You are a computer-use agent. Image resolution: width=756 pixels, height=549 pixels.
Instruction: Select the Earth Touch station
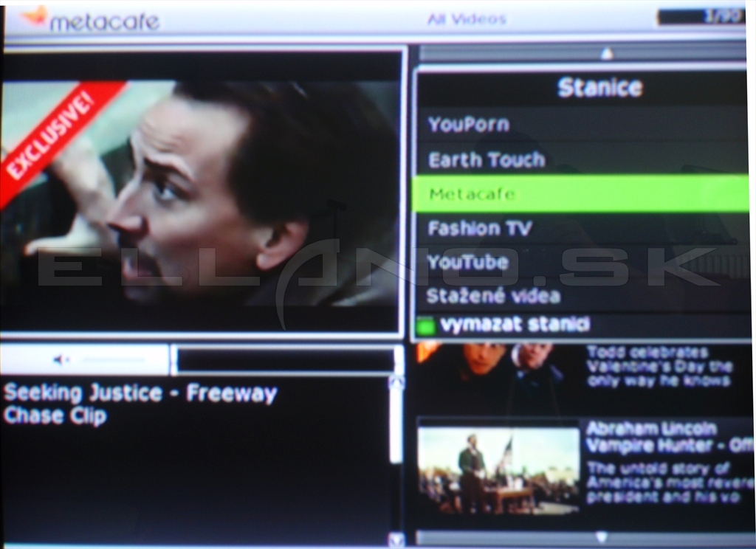tap(583, 159)
